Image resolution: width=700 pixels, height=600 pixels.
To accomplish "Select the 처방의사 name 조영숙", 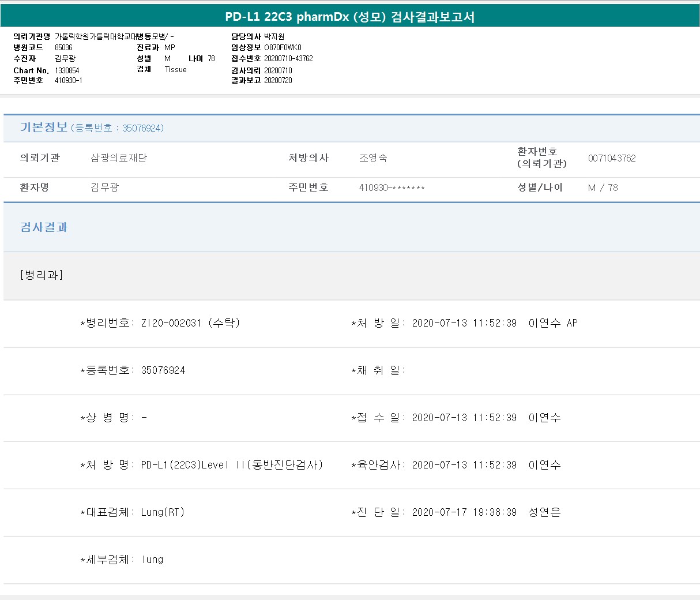I will click(373, 158).
